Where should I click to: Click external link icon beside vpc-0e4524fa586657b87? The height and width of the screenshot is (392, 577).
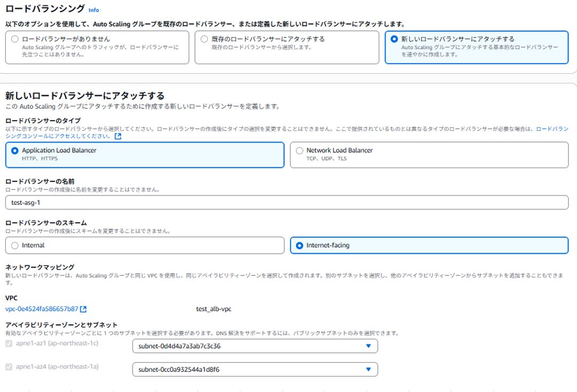pyautogui.click(x=83, y=308)
